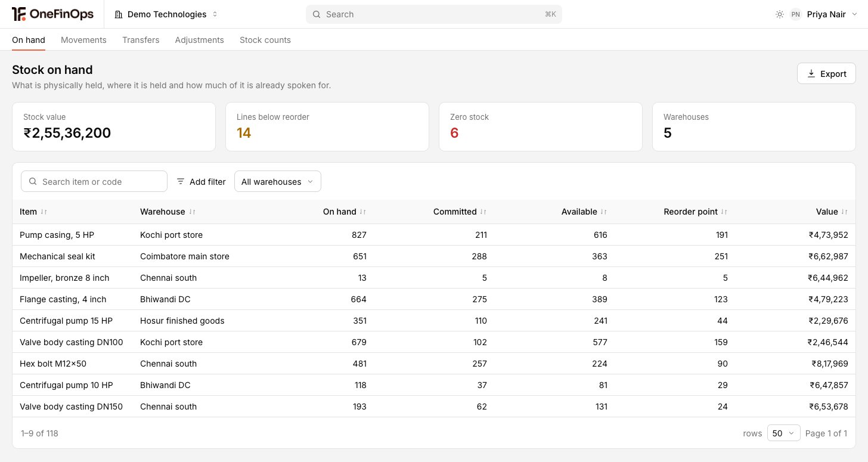Viewport: 868px width, 462px height.
Task: Click the Export button
Action: click(x=826, y=73)
